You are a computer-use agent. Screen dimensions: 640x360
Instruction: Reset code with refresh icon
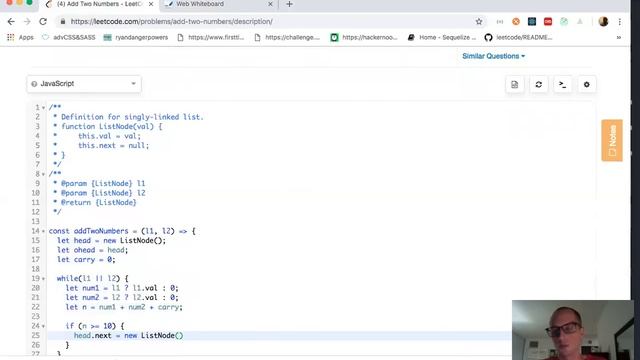click(538, 84)
